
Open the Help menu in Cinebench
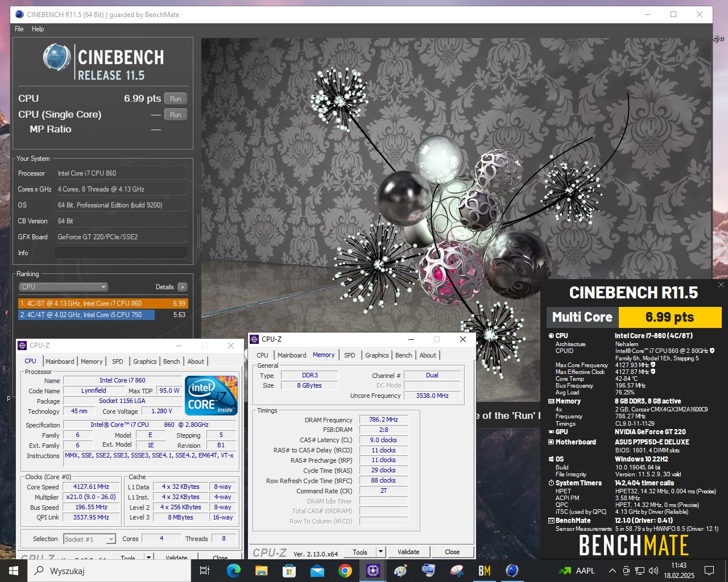[38, 29]
